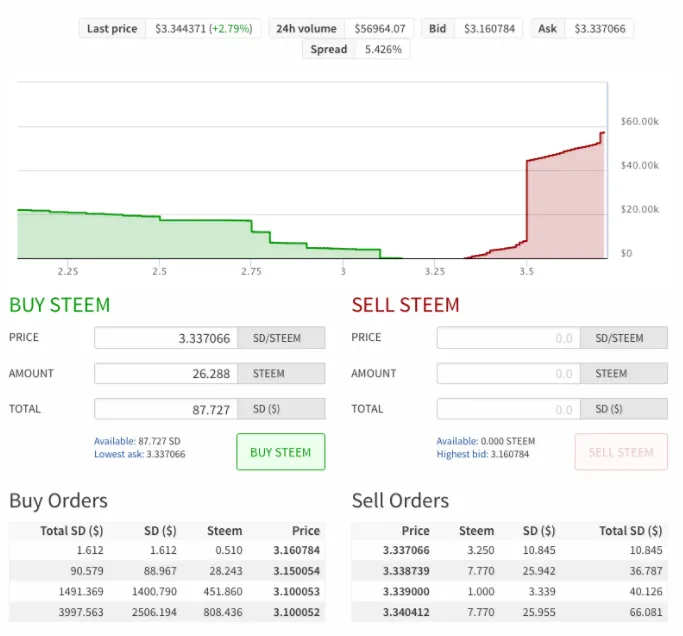Select buy order row priced 3.100053

pyautogui.click(x=167, y=592)
